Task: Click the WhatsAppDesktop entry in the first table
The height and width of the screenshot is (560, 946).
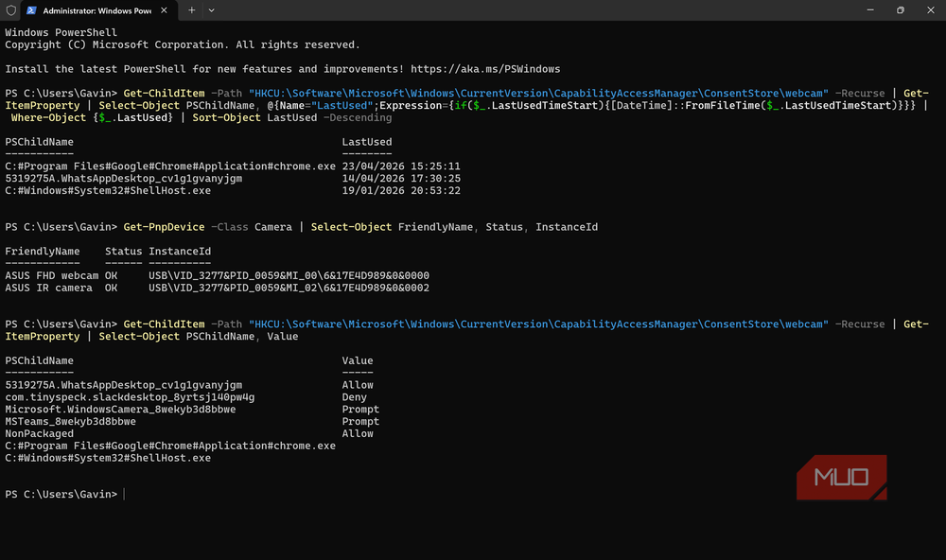Action: click(124, 178)
